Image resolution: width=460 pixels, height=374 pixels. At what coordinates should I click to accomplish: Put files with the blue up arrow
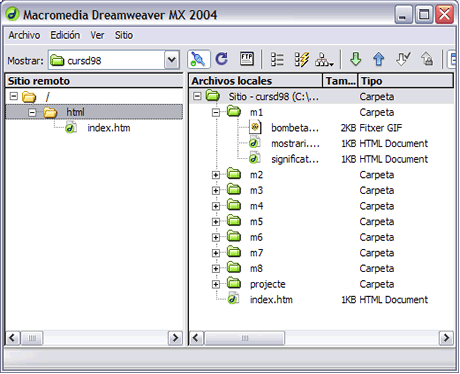(379, 59)
